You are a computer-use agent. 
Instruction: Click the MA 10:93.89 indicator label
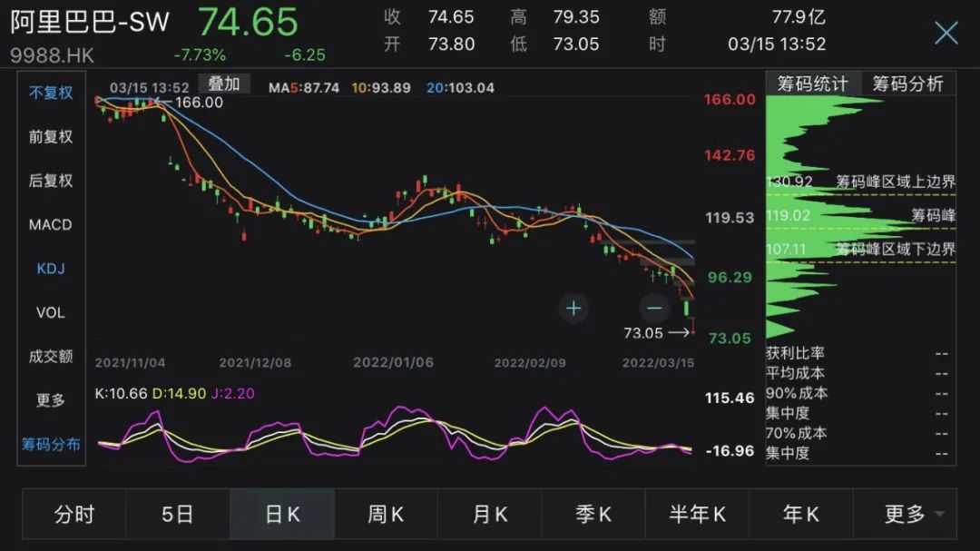381,87
